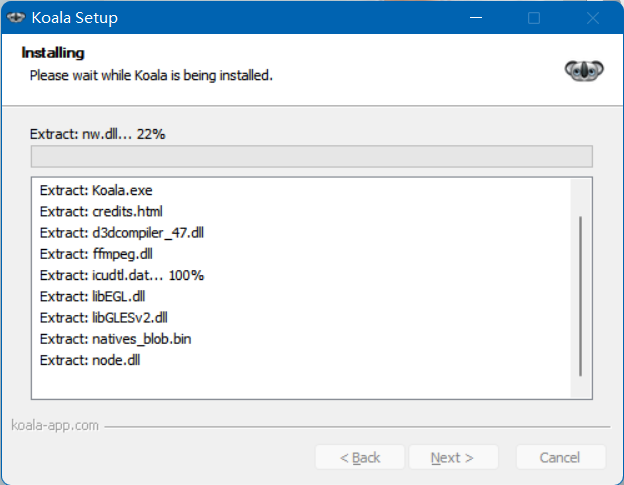Click the 'Koala Setup' window title
The height and width of the screenshot is (485, 624).
[x=75, y=18]
